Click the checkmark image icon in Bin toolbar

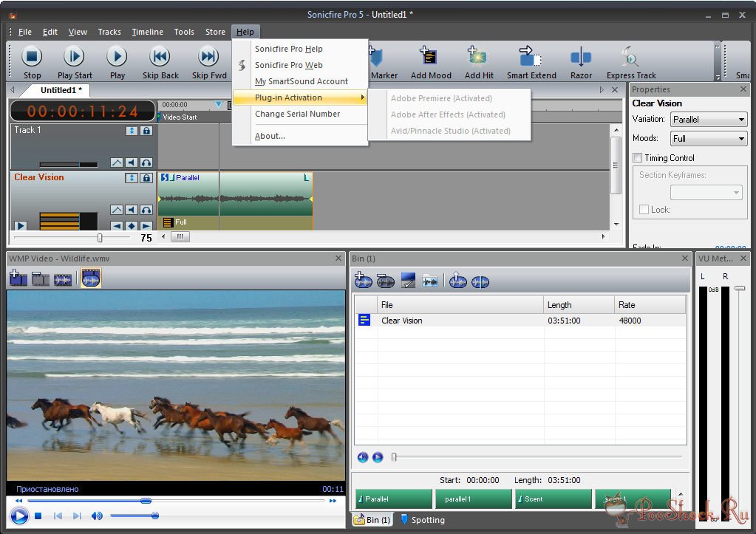coord(408,281)
